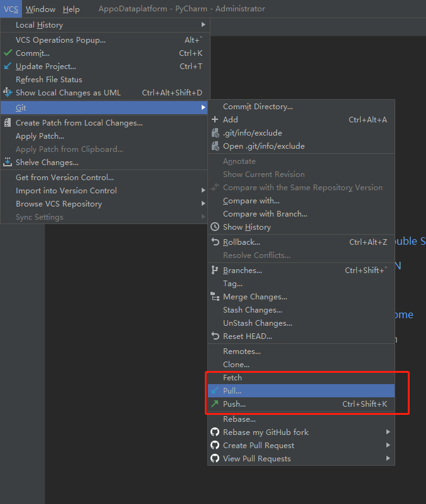Click the Rollback undo arrow icon
The image size is (426, 504).
pos(215,242)
